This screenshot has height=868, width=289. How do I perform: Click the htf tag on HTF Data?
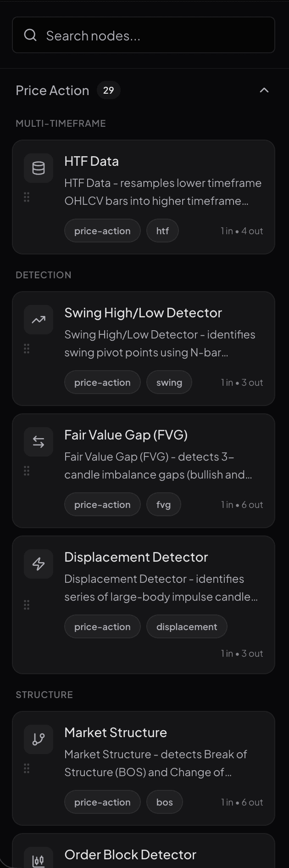point(162,231)
